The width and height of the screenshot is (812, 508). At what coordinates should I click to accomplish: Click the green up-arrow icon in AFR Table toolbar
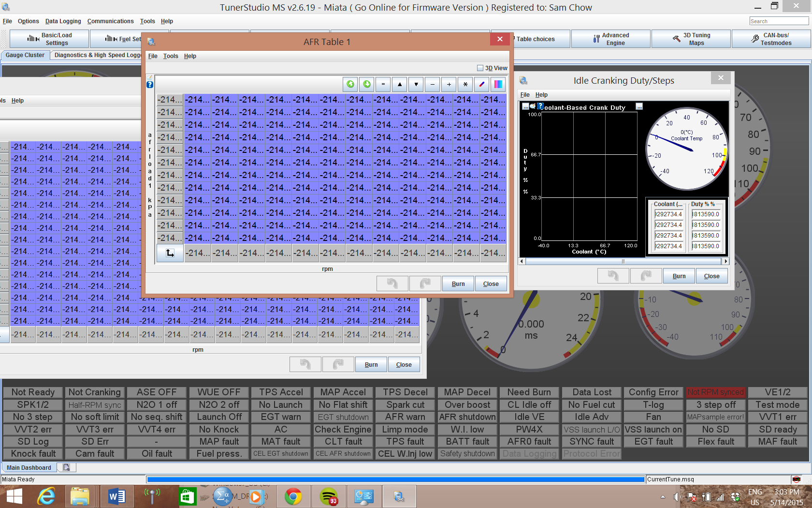point(350,84)
